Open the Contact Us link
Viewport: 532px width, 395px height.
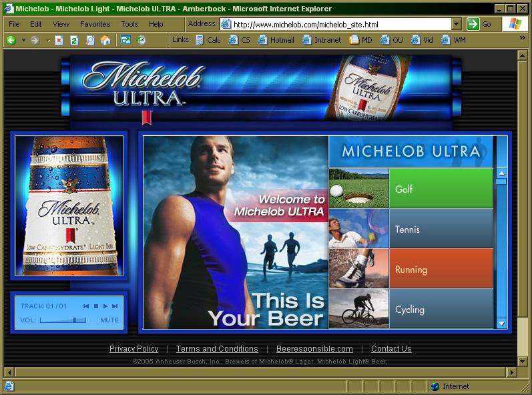point(391,349)
